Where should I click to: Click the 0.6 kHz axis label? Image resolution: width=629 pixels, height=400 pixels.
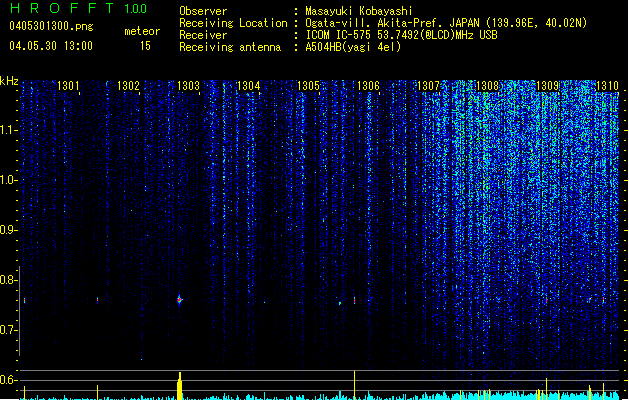8,380
